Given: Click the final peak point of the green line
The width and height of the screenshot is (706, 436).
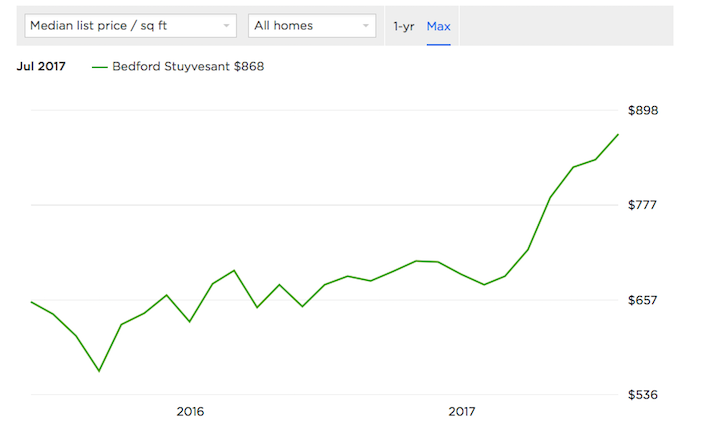Looking at the screenshot, I should (x=618, y=135).
